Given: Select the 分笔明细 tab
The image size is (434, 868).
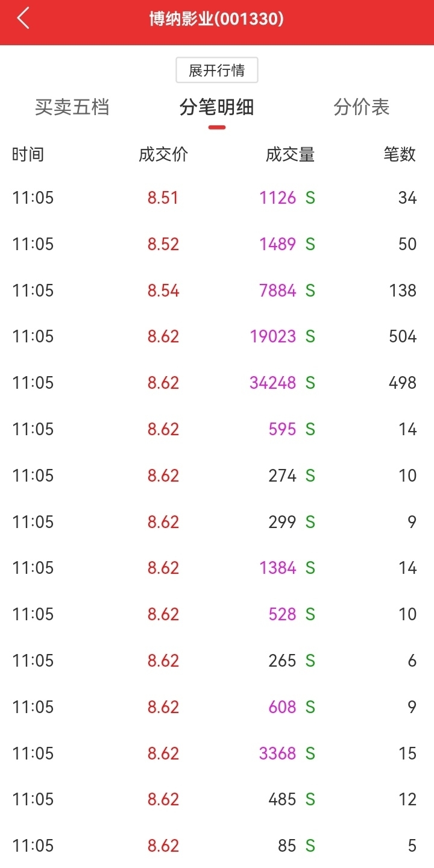Looking at the screenshot, I should coord(217,107).
